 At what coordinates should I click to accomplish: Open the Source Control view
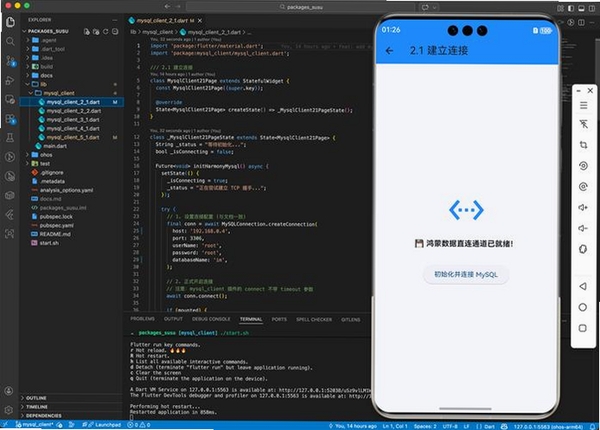[10, 61]
